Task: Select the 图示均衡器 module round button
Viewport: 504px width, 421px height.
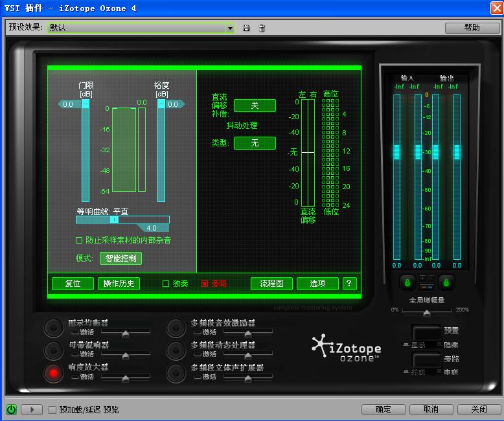Action: tap(54, 328)
